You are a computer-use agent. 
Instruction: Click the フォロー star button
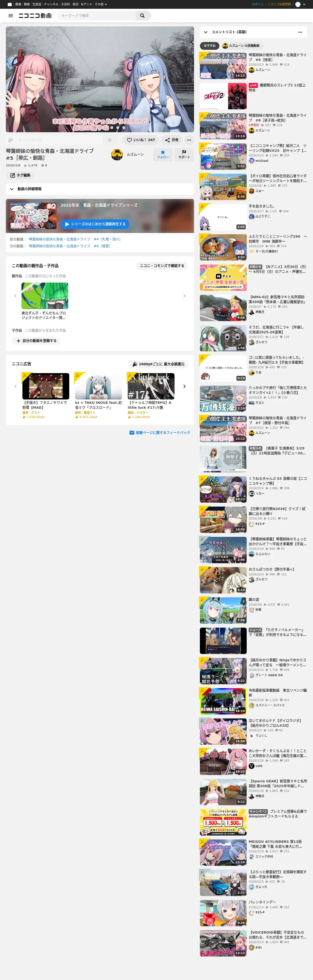(163, 154)
